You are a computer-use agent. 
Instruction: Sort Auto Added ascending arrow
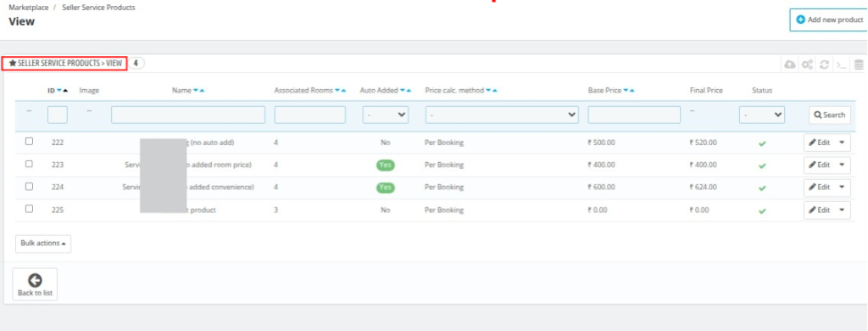[409, 90]
